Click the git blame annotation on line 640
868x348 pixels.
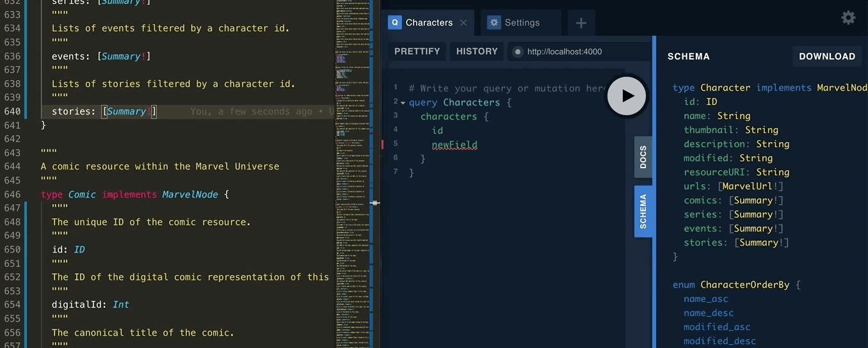pyautogui.click(x=262, y=111)
